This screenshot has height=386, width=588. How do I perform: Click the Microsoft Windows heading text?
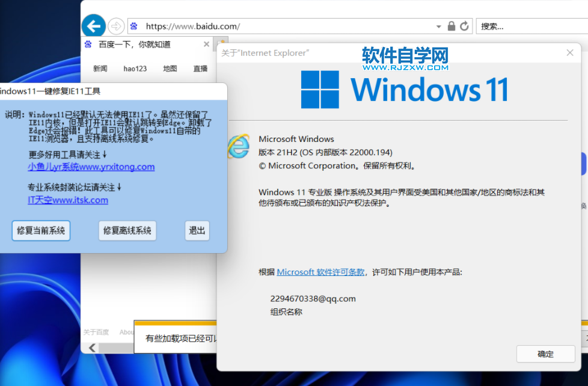click(296, 139)
